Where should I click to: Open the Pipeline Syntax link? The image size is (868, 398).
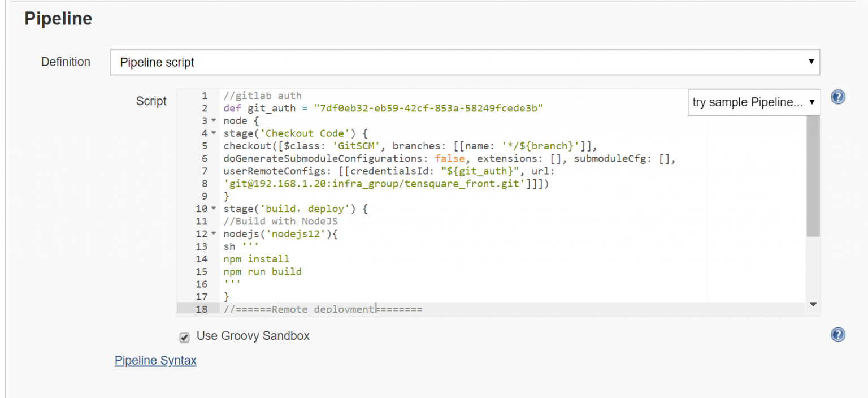point(155,360)
